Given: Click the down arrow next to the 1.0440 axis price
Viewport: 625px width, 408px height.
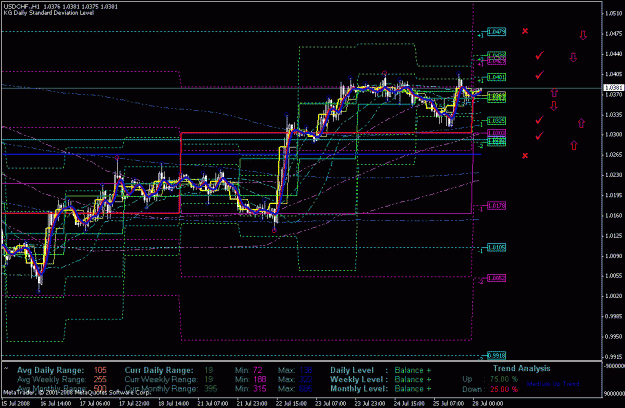Looking at the screenshot, I should (573, 57).
